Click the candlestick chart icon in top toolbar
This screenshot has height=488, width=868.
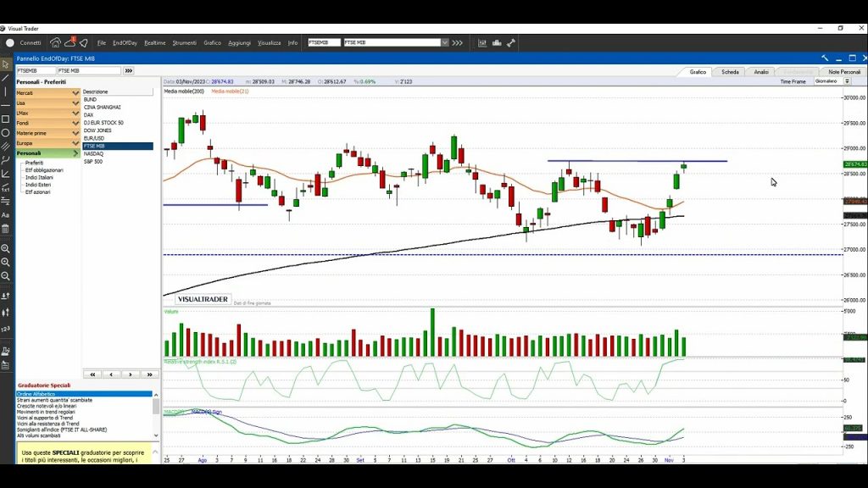(482, 42)
